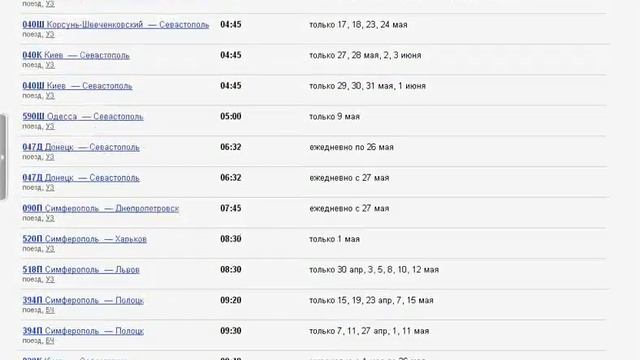Open train 090П Симферополь — Днепропетровск link
The width and height of the screenshot is (640, 360).
(100, 208)
